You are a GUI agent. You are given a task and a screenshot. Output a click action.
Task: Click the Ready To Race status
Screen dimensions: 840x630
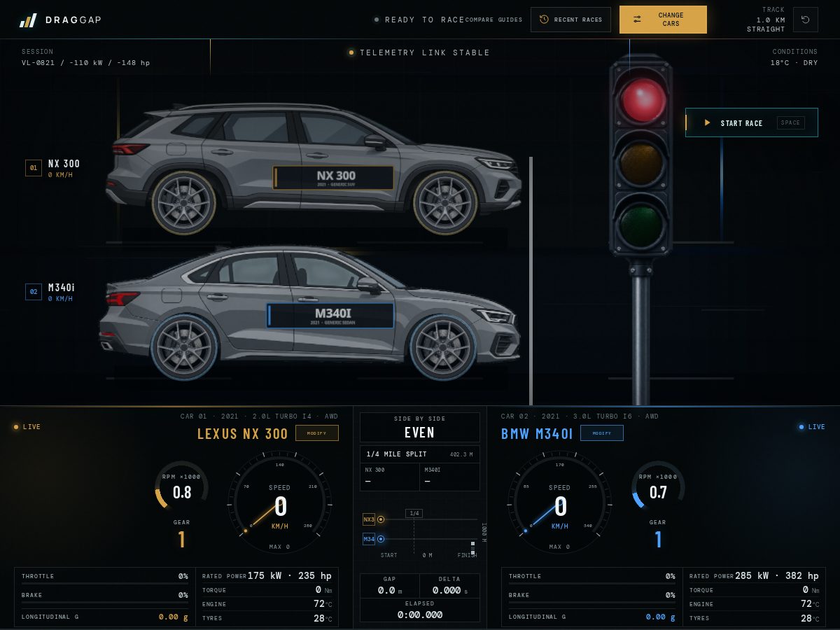(419, 20)
